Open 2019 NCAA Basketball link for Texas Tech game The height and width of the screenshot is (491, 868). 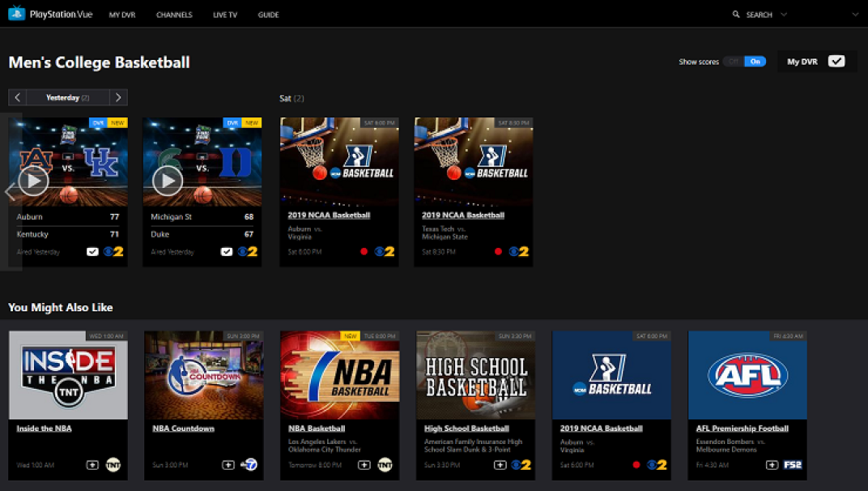click(463, 215)
